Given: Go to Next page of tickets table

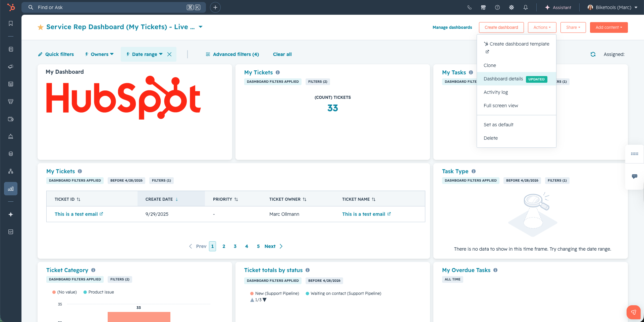Looking at the screenshot, I should (x=273, y=246).
